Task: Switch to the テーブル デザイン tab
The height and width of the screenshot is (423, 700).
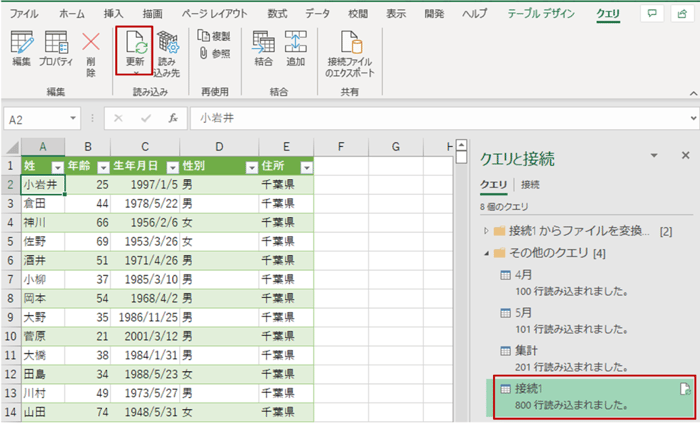Action: coord(541,14)
